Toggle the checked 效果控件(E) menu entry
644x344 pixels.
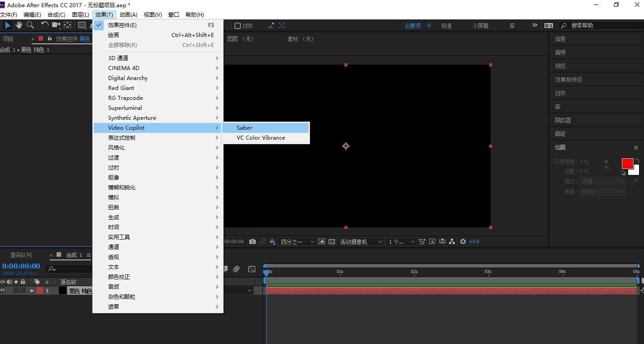pyautogui.click(x=157, y=25)
